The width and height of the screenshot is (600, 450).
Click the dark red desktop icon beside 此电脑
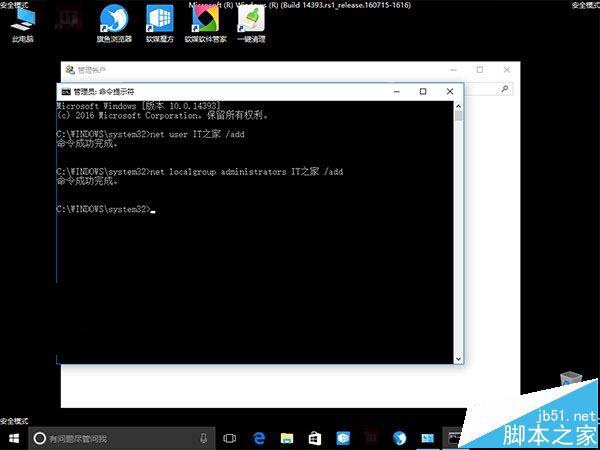69,19
